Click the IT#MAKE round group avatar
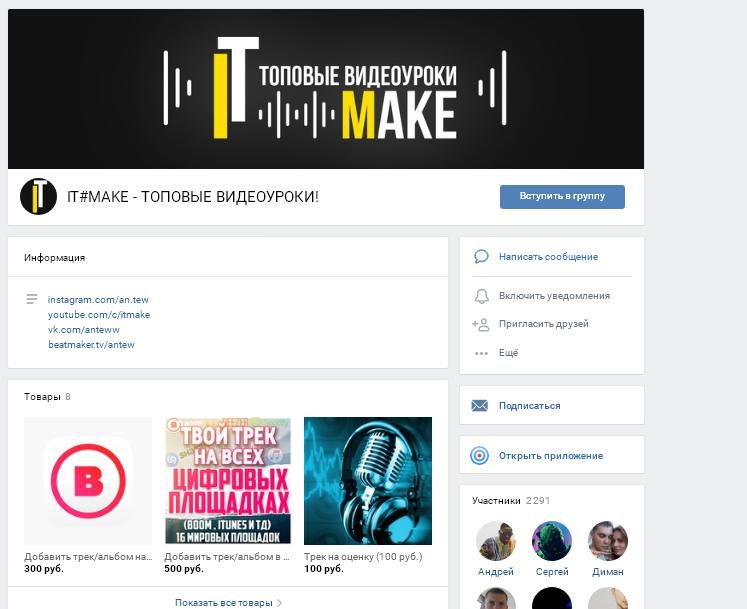Image resolution: width=747 pixels, height=609 pixels. click(x=38, y=196)
